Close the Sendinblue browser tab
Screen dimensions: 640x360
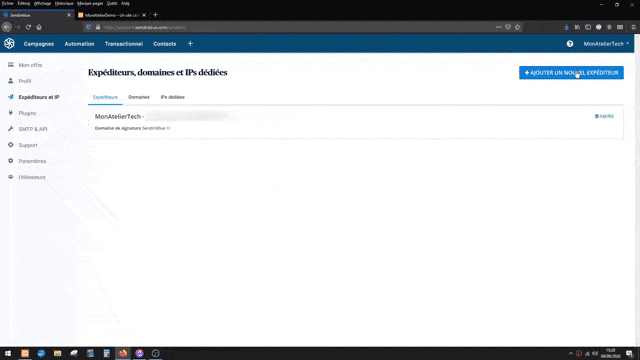69,15
